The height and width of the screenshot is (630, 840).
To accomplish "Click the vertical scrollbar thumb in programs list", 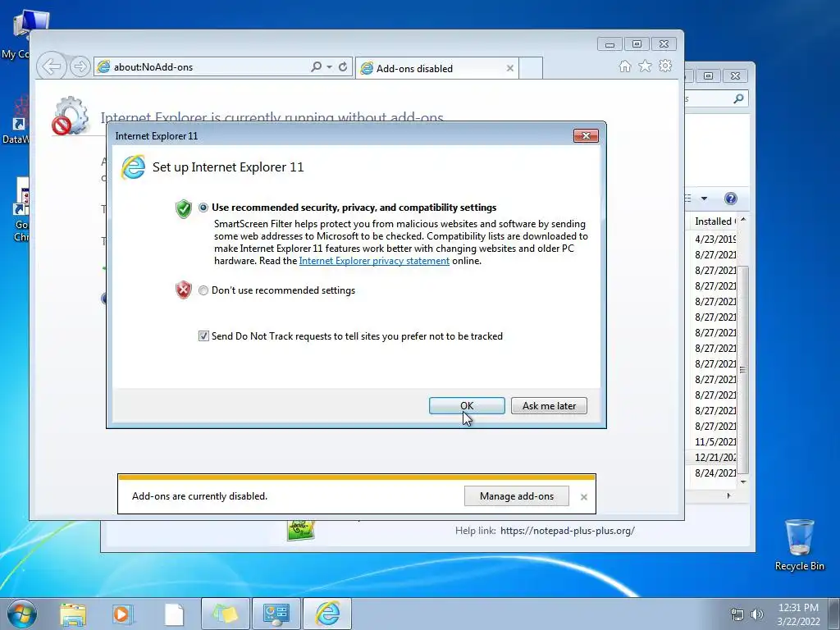I will (743, 370).
